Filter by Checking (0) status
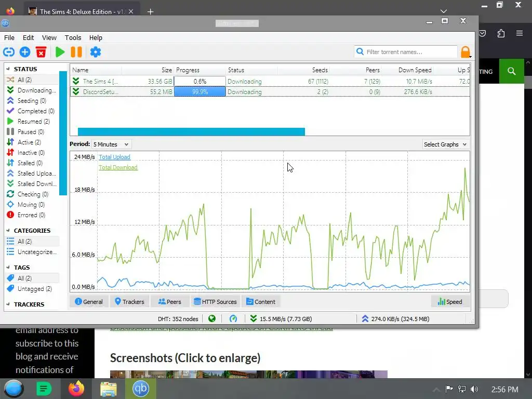Screen dimensions: 532x399 point(32,194)
